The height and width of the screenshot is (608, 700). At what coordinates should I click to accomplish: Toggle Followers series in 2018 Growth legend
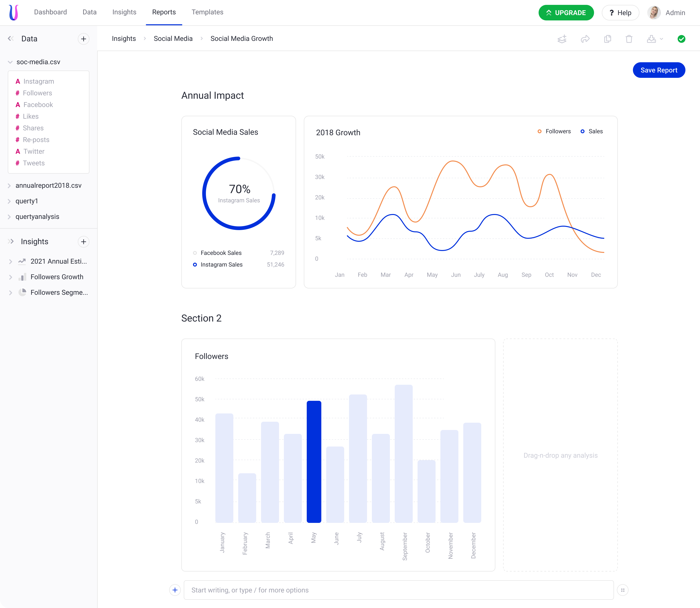554,131
